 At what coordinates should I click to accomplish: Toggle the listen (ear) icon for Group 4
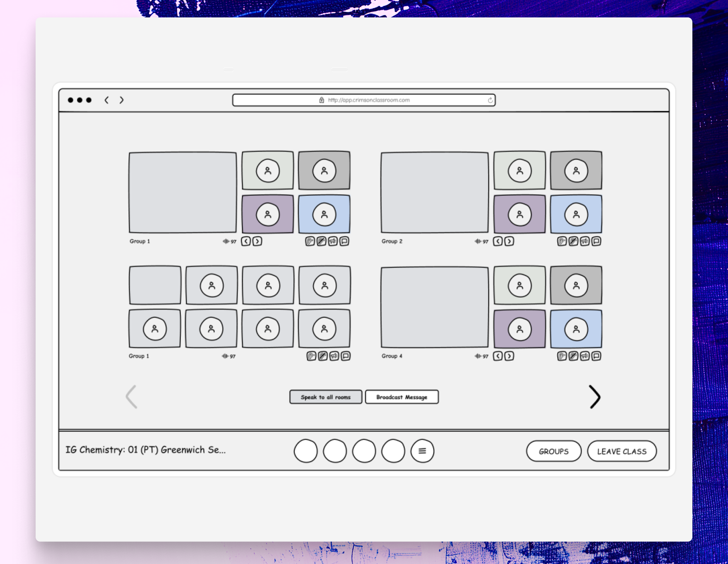(562, 356)
